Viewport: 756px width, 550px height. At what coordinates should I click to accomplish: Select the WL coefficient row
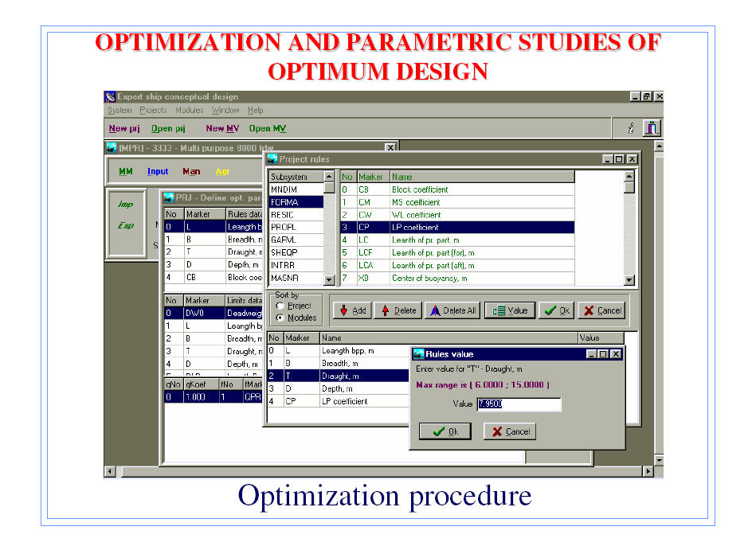(x=457, y=215)
